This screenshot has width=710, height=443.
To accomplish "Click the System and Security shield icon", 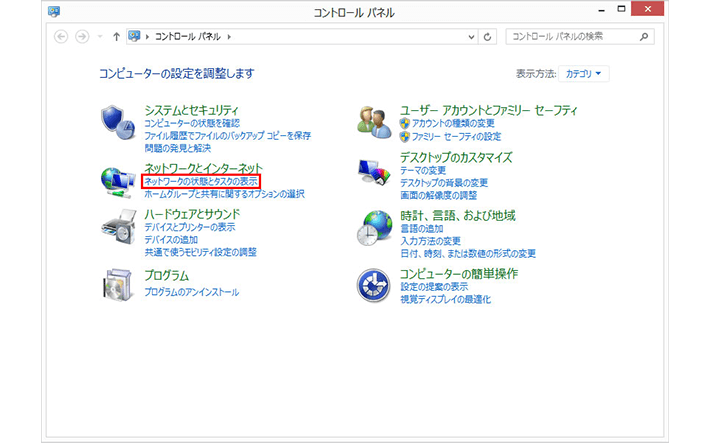I will [119, 122].
